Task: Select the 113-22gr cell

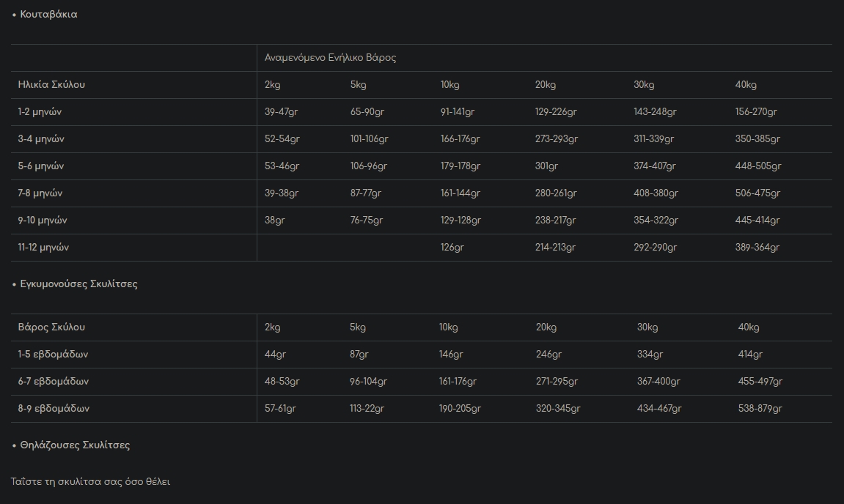Action: click(x=367, y=409)
